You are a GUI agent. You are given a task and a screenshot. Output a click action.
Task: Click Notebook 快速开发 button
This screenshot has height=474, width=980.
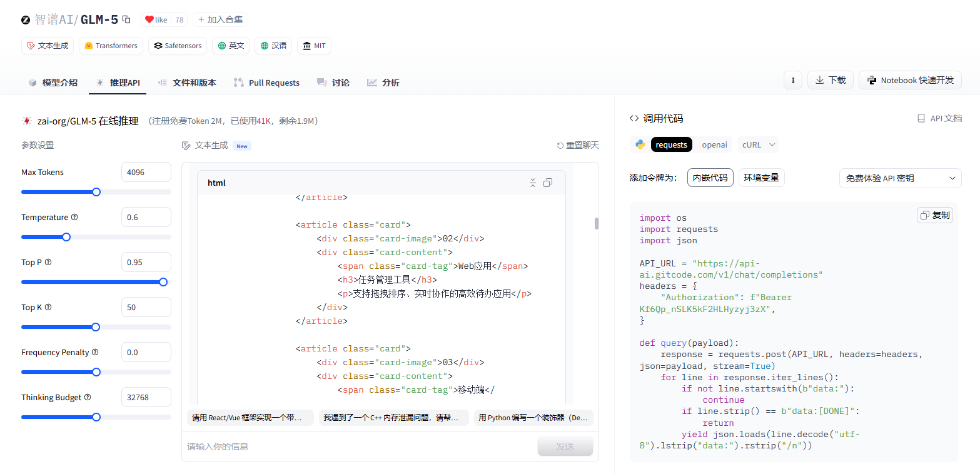pyautogui.click(x=910, y=80)
